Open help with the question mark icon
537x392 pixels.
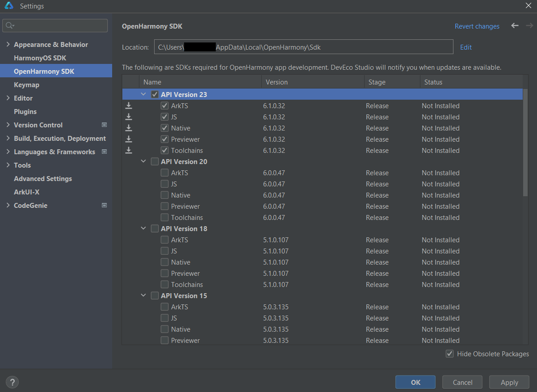tap(12, 382)
